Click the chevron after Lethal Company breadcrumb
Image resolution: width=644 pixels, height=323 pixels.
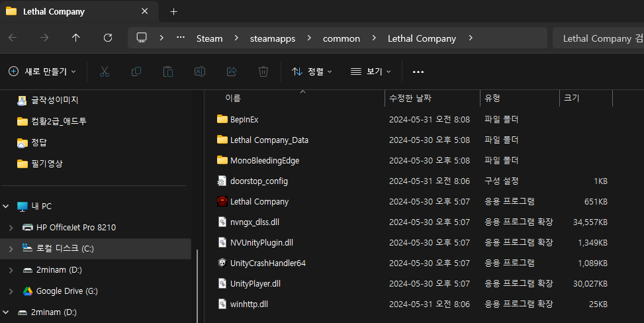click(471, 38)
